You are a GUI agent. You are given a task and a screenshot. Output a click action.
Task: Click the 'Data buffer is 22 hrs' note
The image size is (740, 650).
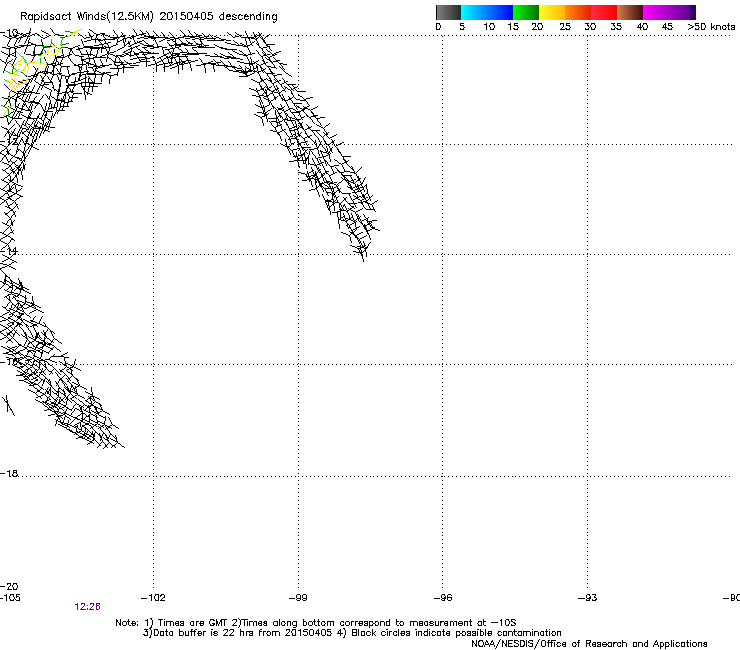pyautogui.click(x=352, y=633)
